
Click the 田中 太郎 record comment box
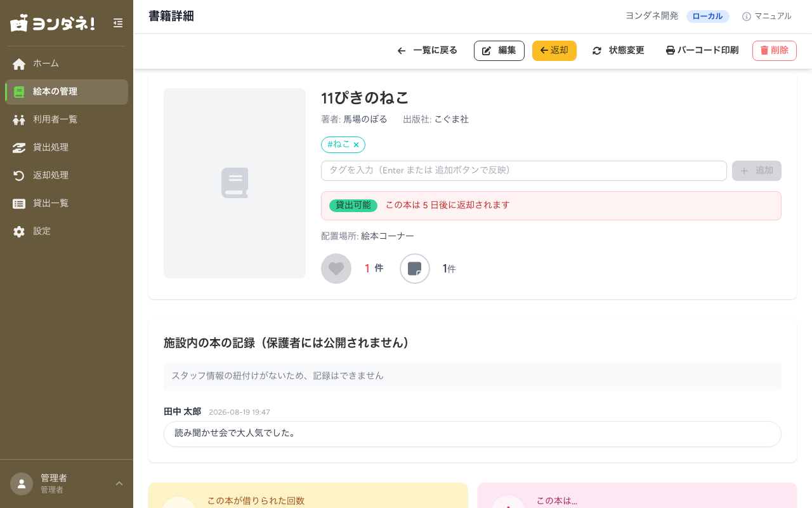tap(473, 434)
